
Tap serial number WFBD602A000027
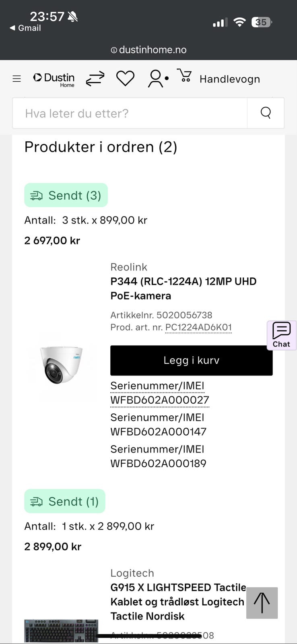tap(160, 400)
